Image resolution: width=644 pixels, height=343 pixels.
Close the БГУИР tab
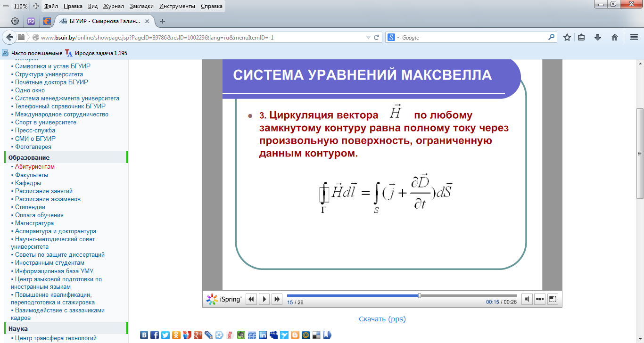[147, 21]
